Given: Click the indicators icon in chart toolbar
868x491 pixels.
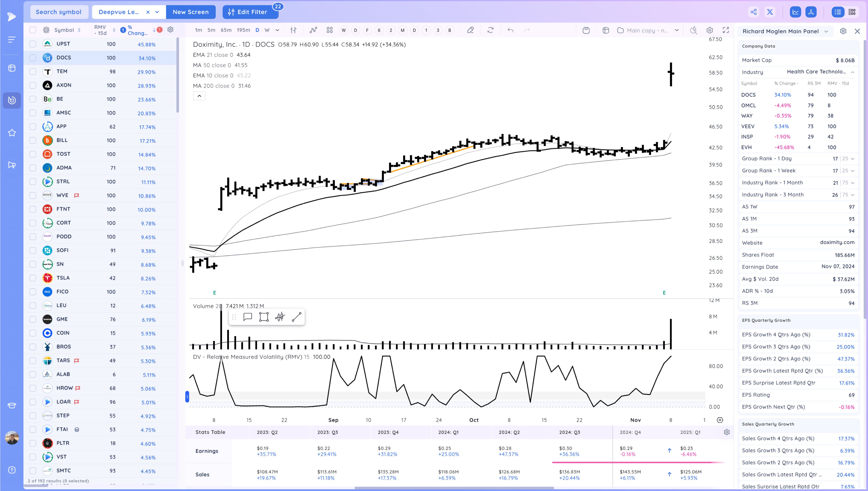Looking at the screenshot, I should click(313, 30).
